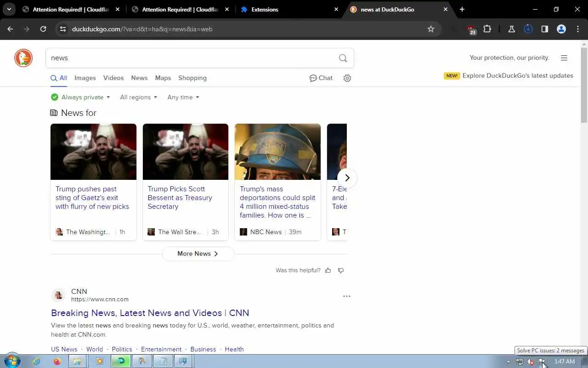Click the DuckDuckGo duck logo
588x368 pixels.
[23, 58]
